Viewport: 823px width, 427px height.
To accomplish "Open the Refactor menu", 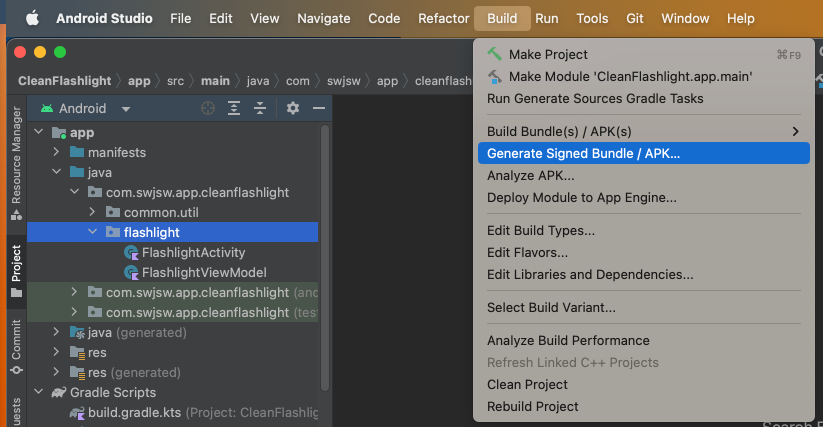I will point(444,18).
